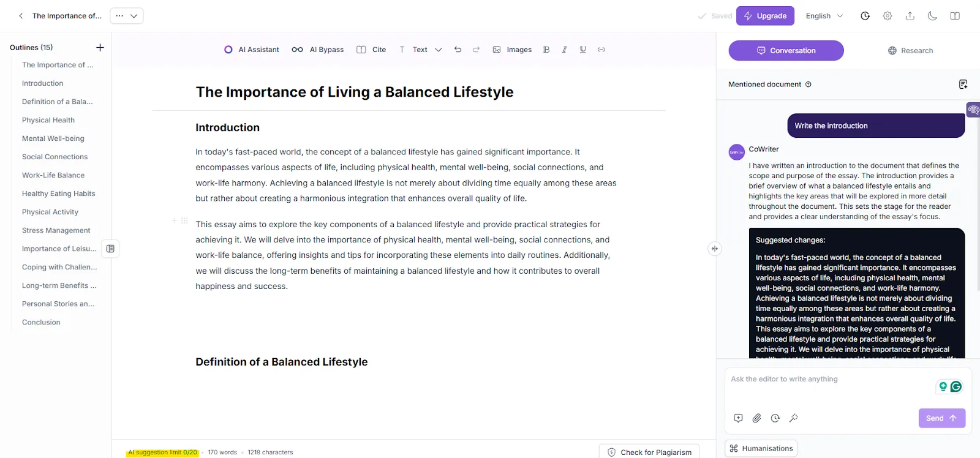
Task: Toggle bold formatting
Action: [546, 50]
